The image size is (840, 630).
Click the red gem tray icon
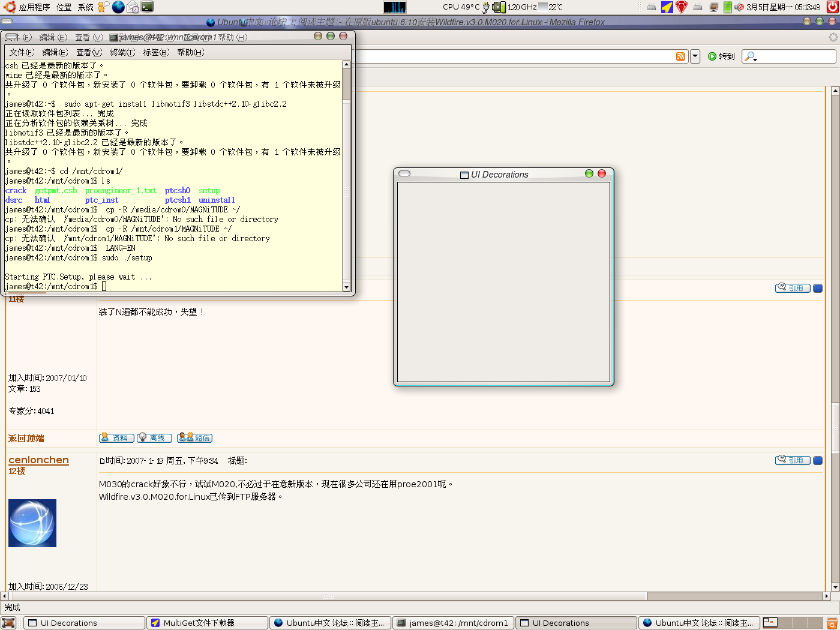(x=682, y=7)
